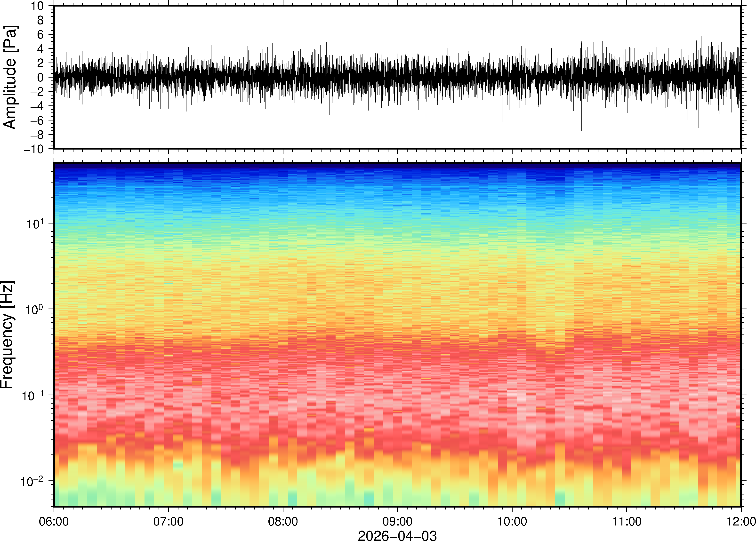Click the 11:00 time axis label

pos(627,521)
